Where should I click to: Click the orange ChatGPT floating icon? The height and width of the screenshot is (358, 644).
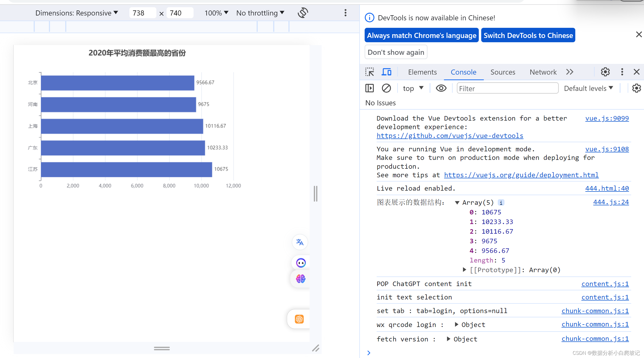pyautogui.click(x=299, y=319)
